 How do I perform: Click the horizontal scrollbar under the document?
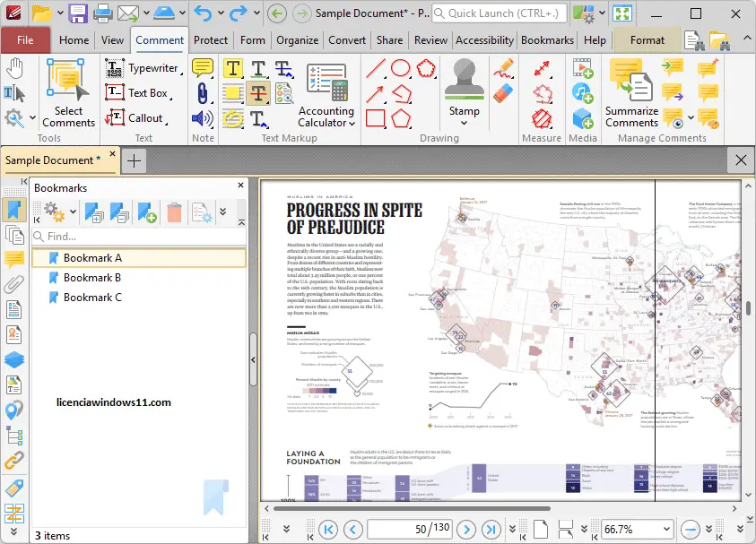[x=412, y=508]
